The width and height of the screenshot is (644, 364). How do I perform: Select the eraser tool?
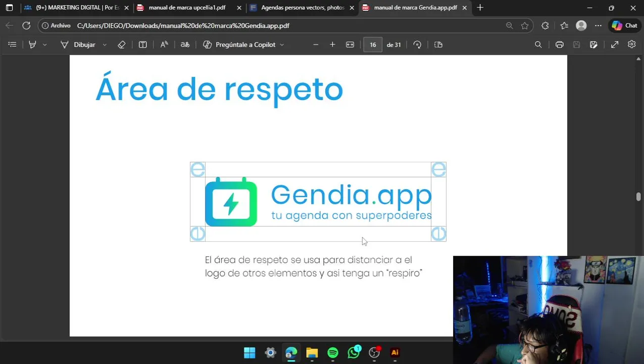pyautogui.click(x=121, y=44)
